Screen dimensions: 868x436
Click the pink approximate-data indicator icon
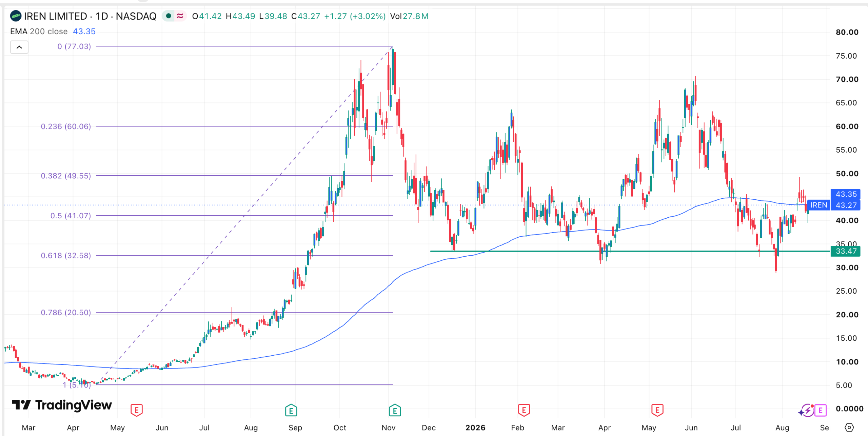180,16
